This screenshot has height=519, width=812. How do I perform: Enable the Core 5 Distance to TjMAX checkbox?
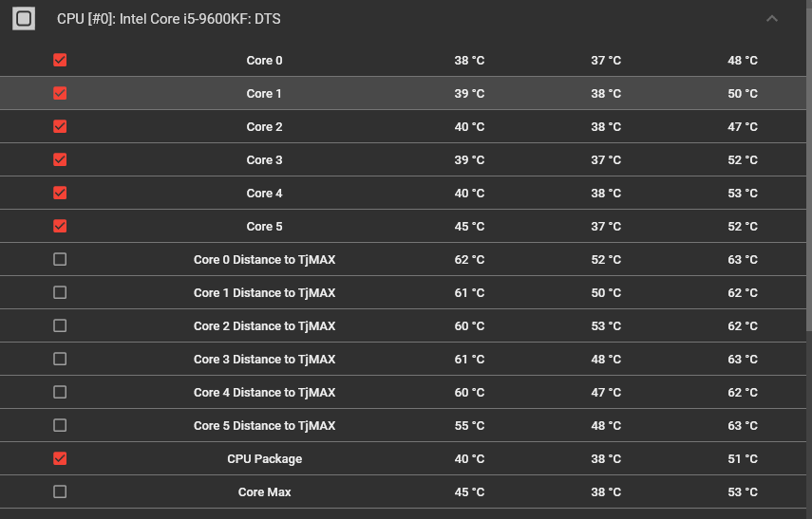click(x=60, y=426)
